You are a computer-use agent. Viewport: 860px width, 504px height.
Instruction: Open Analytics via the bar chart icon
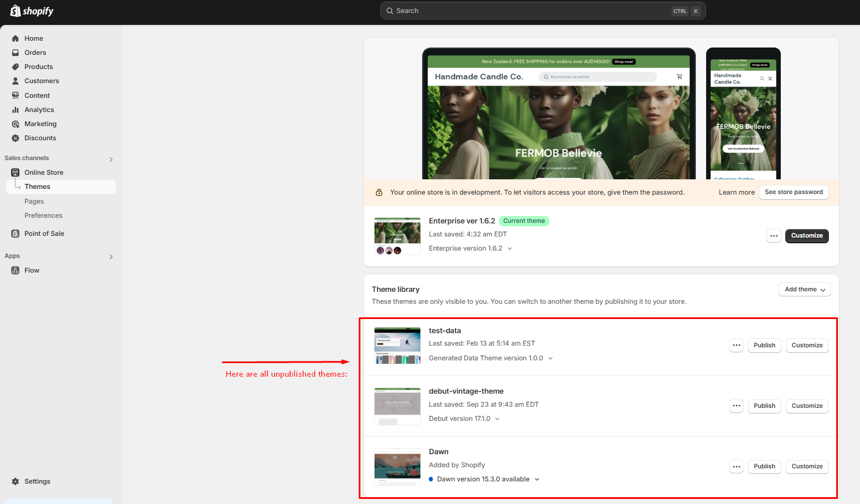[x=15, y=110]
